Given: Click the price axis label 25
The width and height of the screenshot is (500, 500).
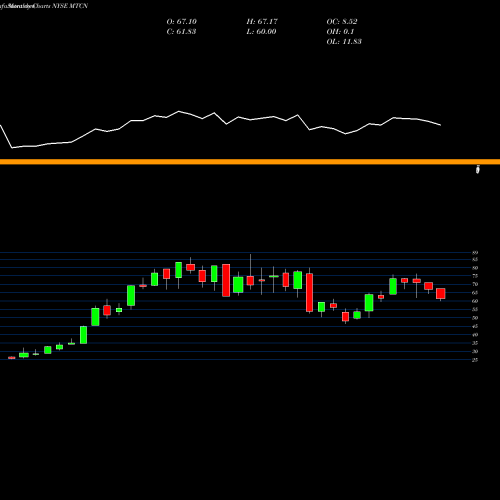Looking at the screenshot, I should click(x=475, y=360).
